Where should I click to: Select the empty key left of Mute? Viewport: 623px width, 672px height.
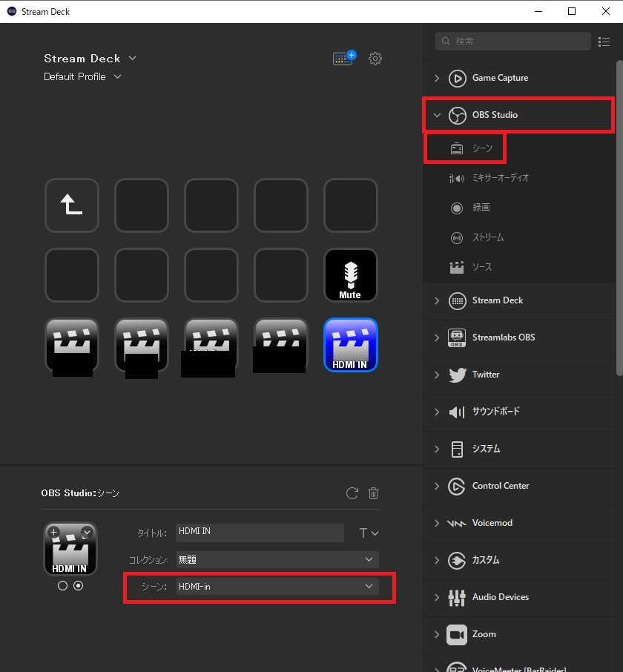[x=281, y=275]
